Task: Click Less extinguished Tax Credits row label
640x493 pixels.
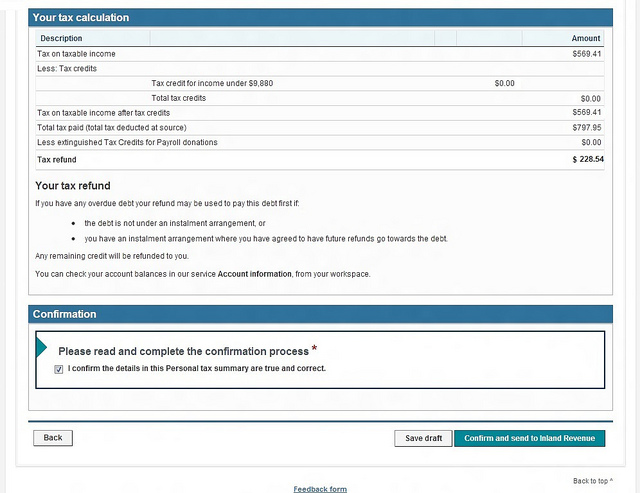Action: pyautogui.click(x=127, y=142)
